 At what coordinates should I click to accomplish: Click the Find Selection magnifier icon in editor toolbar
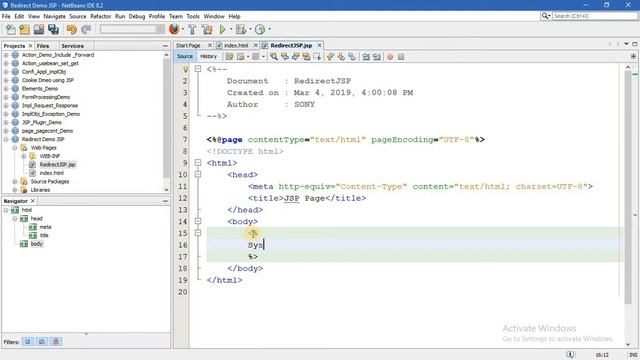[273, 57]
